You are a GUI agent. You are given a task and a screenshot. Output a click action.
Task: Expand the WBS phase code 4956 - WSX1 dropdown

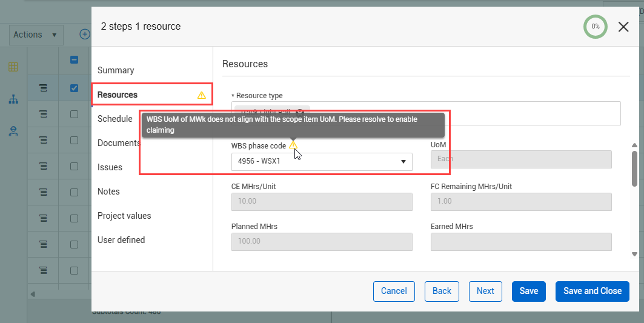coord(322,161)
